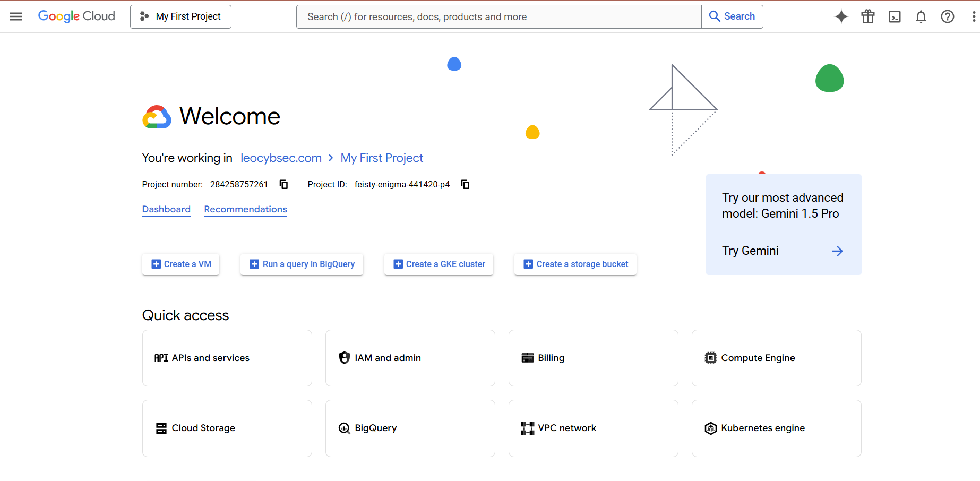Viewport: 980px width, 481px height.
Task: Click the plus icon on Create a VM
Action: 156,264
